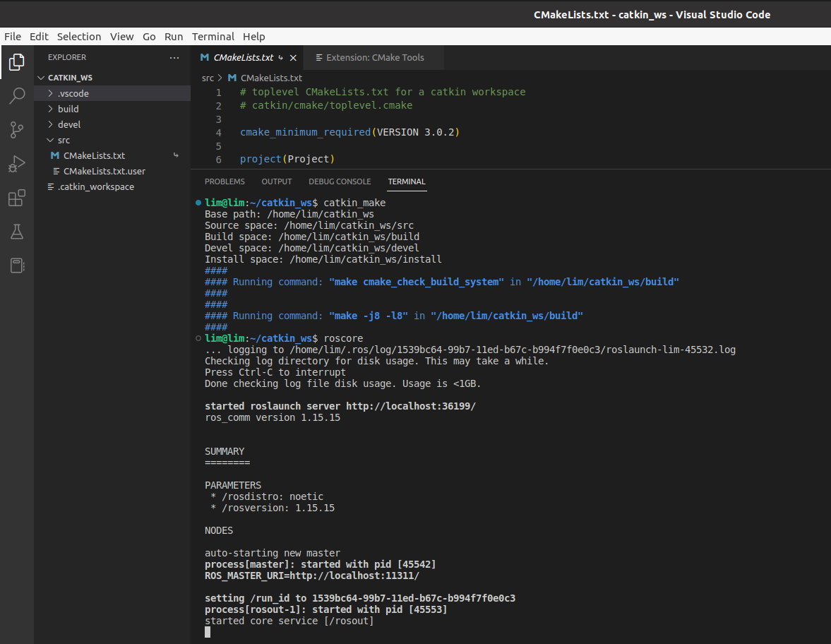
Task: Open the Edit menu
Action: (x=39, y=37)
